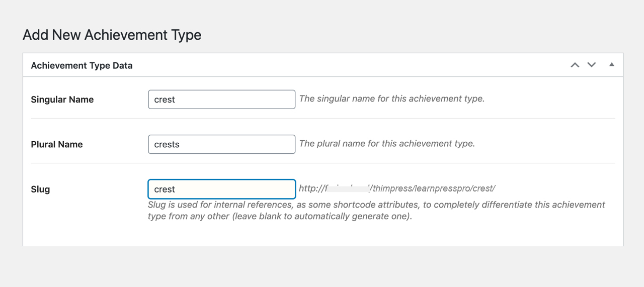644x287 pixels.
Task: Select the Slug input field
Action: (221, 189)
